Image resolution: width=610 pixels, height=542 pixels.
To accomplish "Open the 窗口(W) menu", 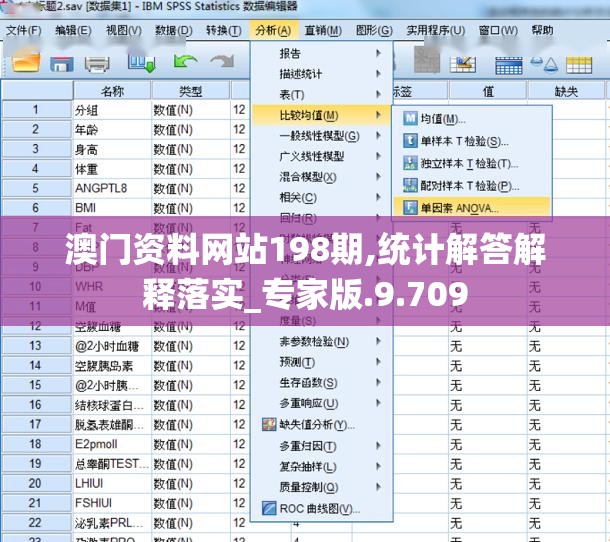I will [498, 30].
